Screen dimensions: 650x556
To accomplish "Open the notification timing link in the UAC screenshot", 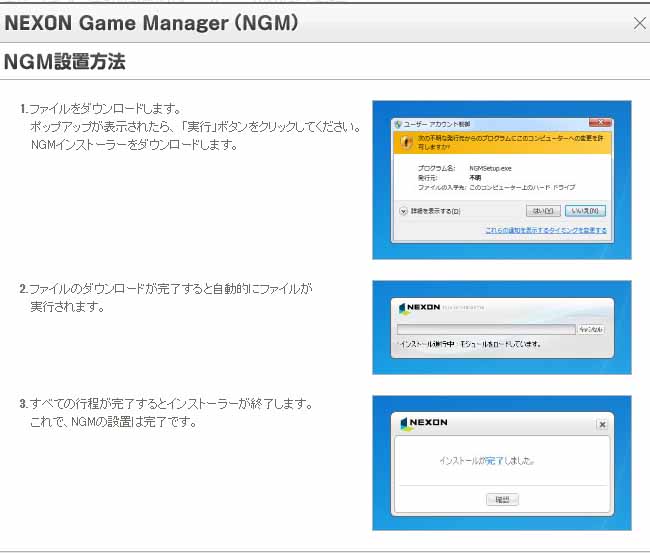I will pos(546,230).
